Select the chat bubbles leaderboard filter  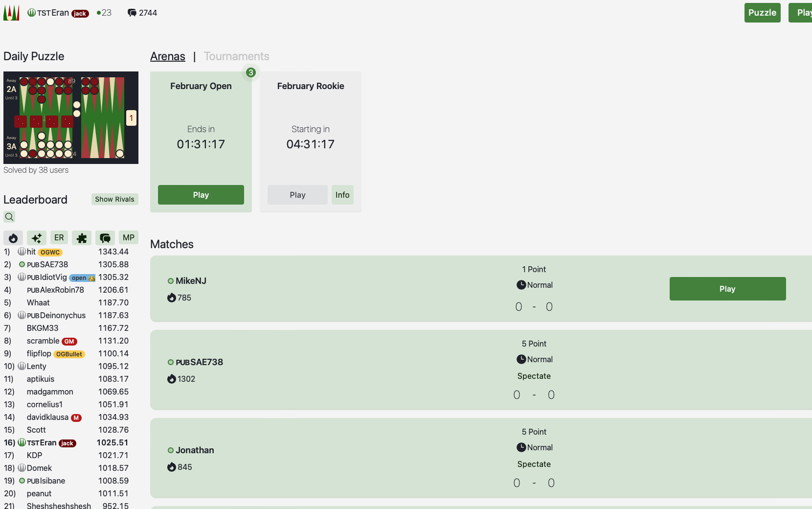[x=105, y=238]
